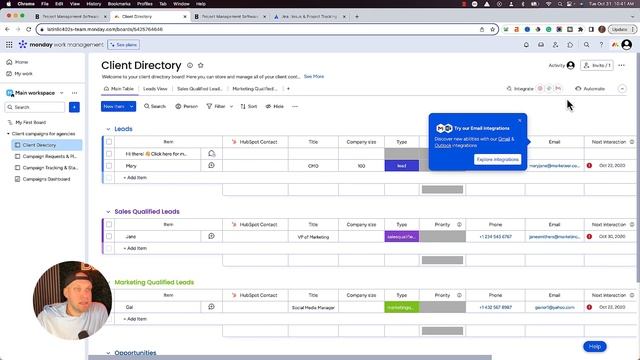The image size is (640, 360).
Task: Collapse the Sales Qualified Leads group
Action: coord(108,212)
